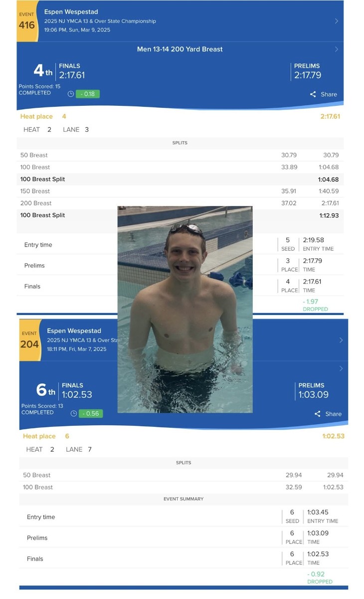364x599 pixels.
Task: Open EVENT SUMMARY section header
Action: point(183,499)
